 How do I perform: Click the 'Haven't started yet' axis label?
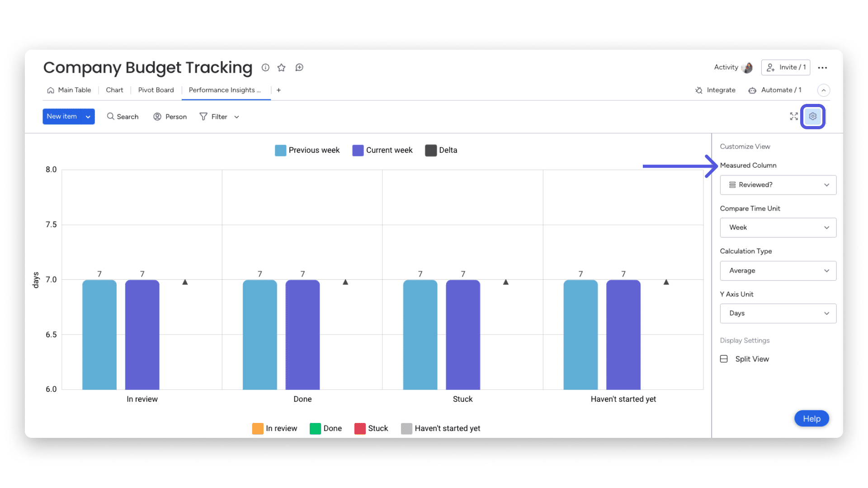pos(623,399)
